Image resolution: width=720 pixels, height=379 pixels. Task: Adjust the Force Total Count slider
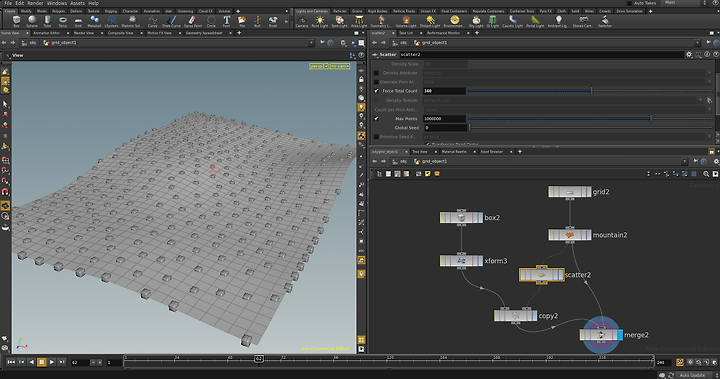(590, 91)
